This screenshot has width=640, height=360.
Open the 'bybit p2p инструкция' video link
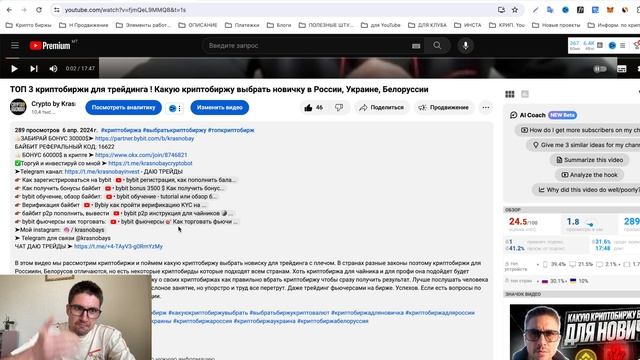point(174,213)
